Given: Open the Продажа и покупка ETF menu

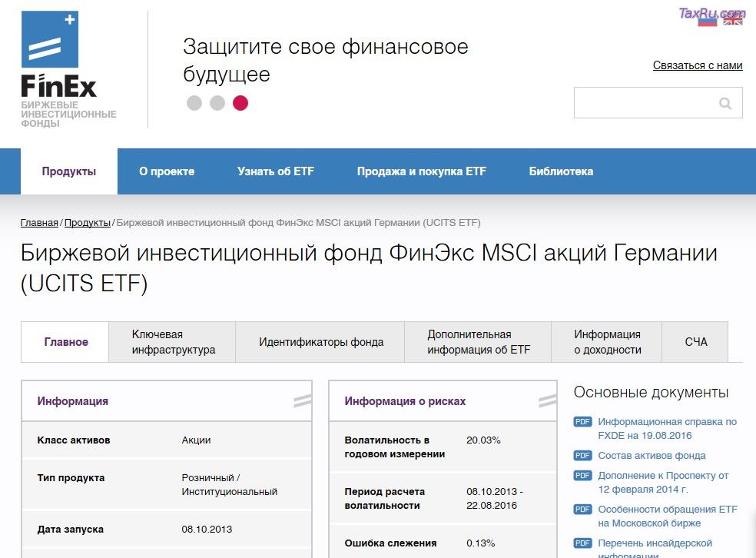Looking at the screenshot, I should [421, 171].
